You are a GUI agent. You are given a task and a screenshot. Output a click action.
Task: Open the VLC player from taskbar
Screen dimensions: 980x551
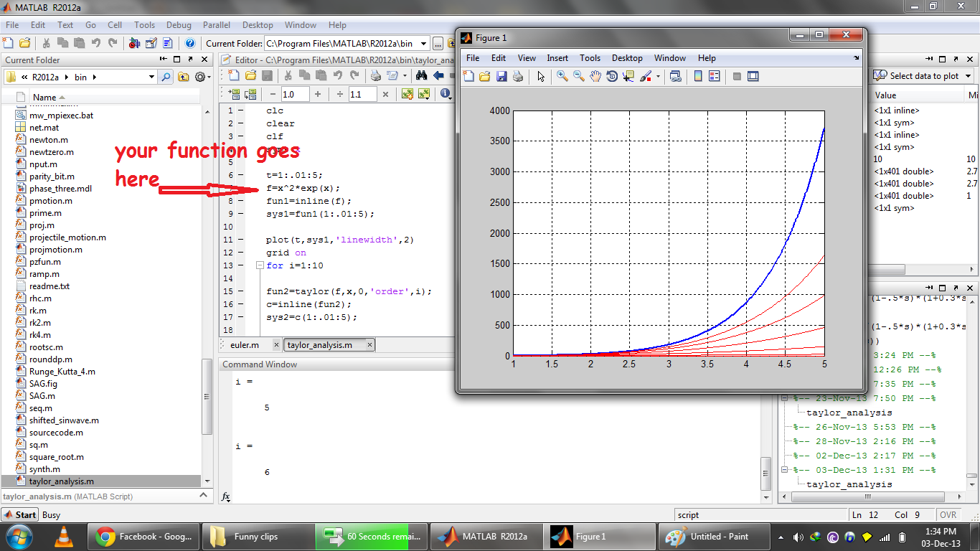coord(63,537)
